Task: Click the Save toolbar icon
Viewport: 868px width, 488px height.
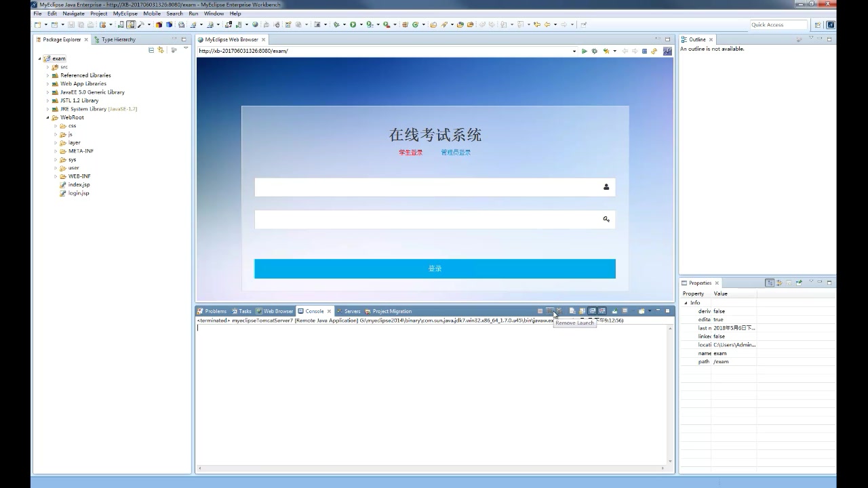Action: pyautogui.click(x=71, y=25)
